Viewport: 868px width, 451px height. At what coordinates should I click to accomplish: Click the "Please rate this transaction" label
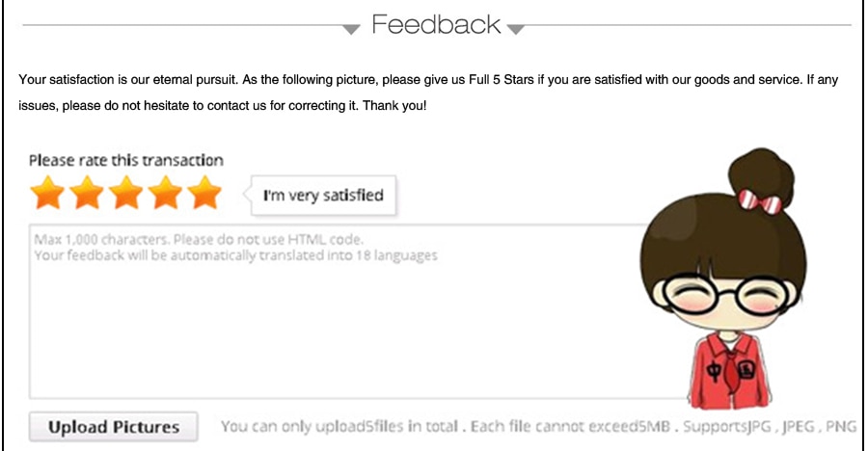[x=126, y=161]
